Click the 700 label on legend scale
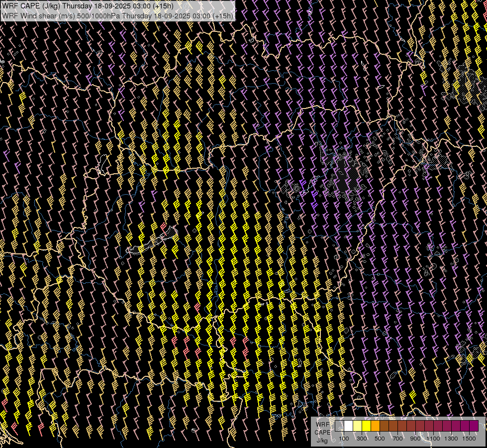Viewport: 487px width, 448px height. pos(397,439)
